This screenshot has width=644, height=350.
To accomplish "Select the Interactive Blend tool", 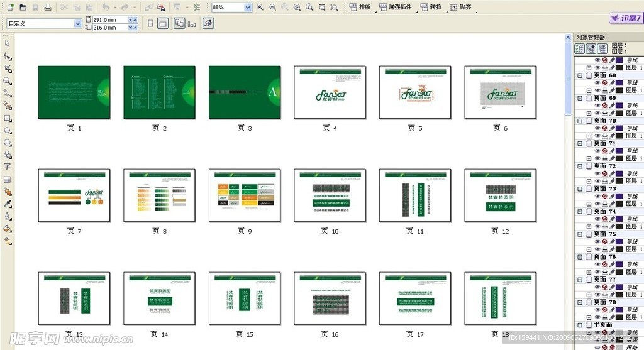I will (x=8, y=192).
